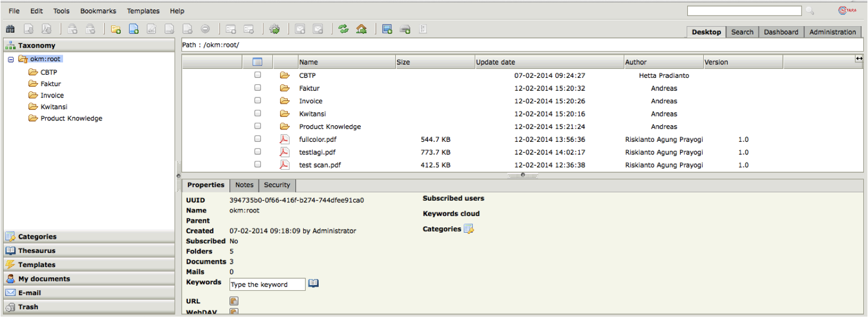Select the CBTP folder row checkbox
This screenshot has height=317, width=868.
tap(257, 75)
